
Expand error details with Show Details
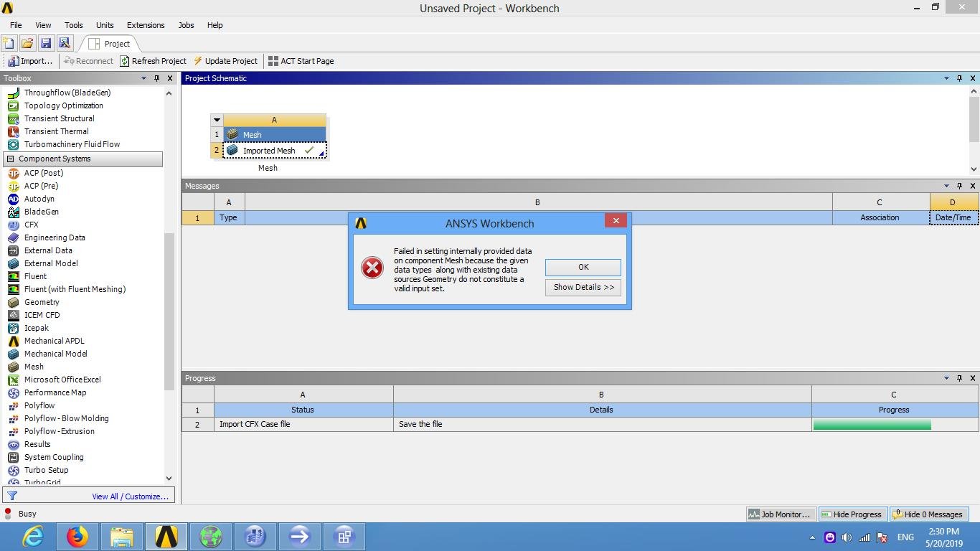point(583,287)
